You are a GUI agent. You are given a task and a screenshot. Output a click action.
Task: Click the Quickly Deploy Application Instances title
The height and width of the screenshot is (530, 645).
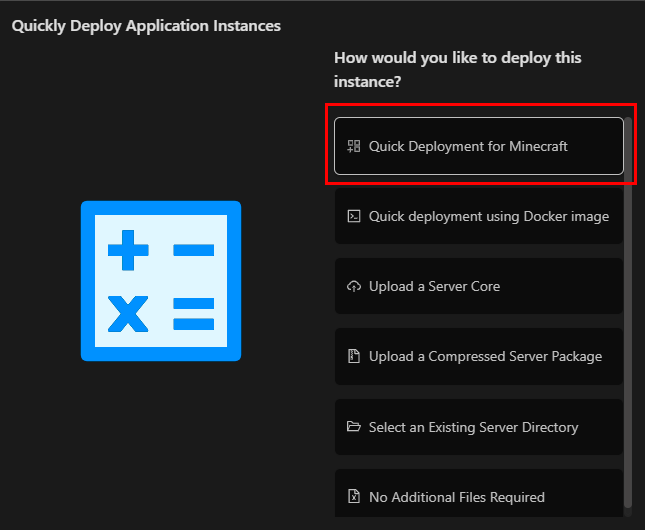[146, 26]
